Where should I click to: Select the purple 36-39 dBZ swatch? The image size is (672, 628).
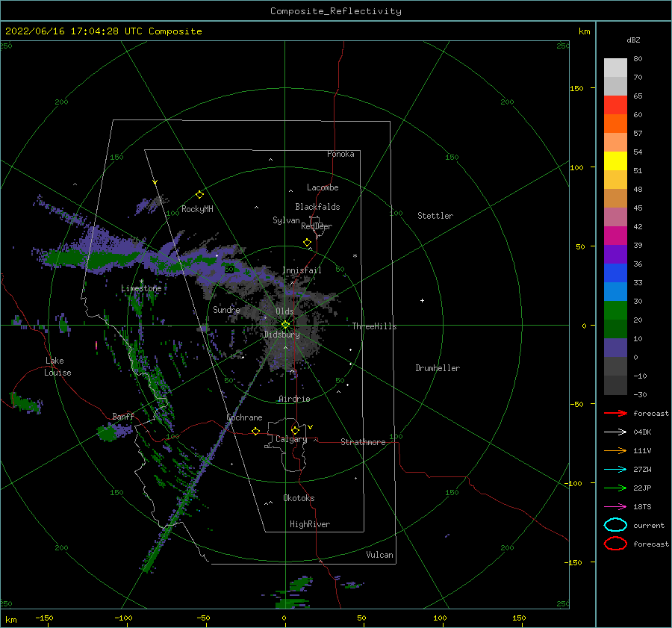coord(615,255)
